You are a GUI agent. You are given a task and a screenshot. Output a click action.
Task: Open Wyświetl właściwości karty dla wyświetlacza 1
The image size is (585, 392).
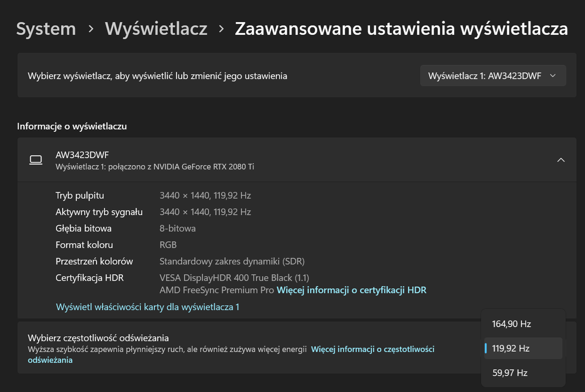click(x=147, y=307)
